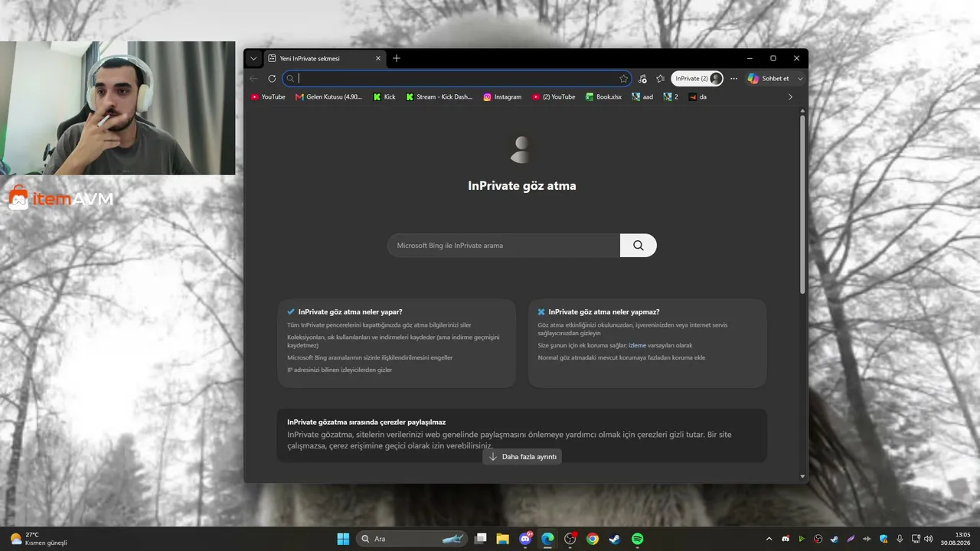Click the green play icon in system tray

point(802,539)
